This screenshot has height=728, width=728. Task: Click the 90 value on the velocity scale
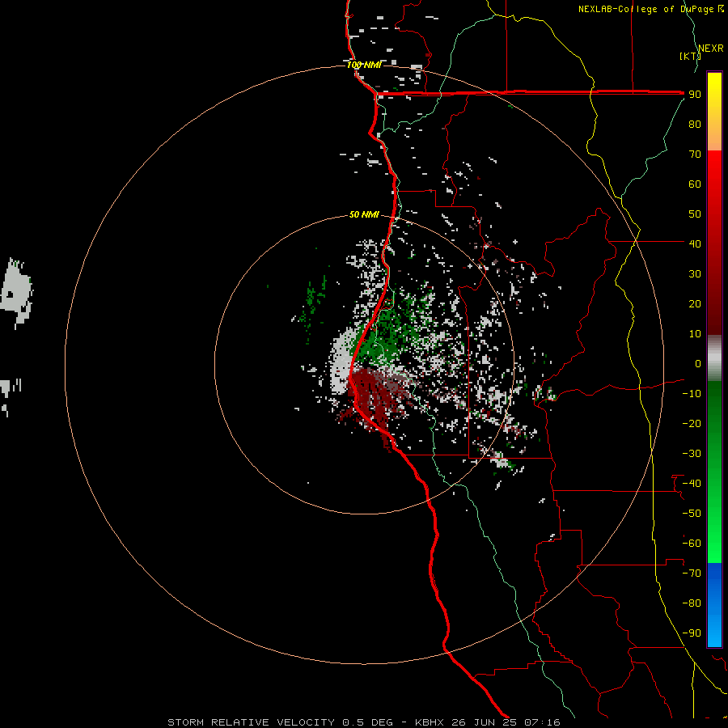point(695,95)
